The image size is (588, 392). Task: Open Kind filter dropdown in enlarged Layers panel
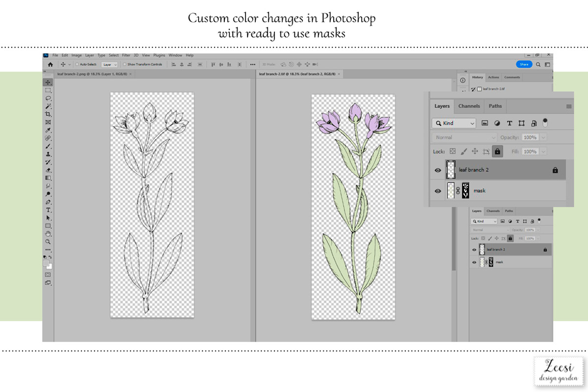coord(454,123)
